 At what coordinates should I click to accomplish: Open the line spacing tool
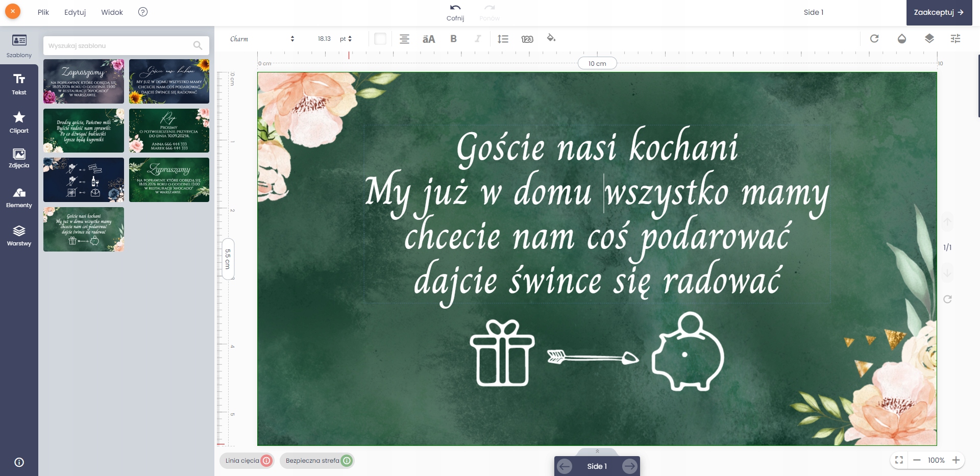(503, 39)
